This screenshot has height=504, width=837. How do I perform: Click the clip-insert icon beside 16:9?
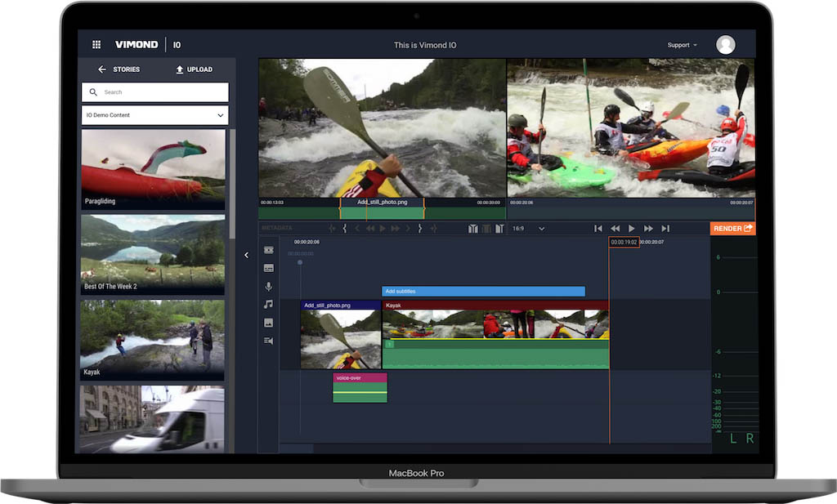click(499, 228)
